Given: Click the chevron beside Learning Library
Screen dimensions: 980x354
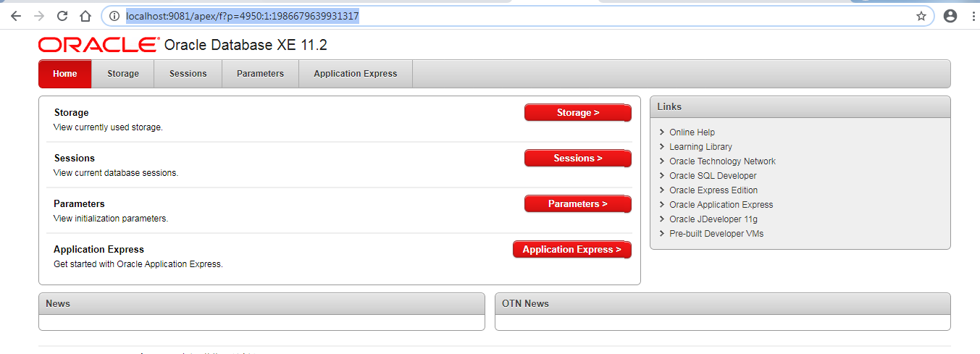Looking at the screenshot, I should (662, 147).
